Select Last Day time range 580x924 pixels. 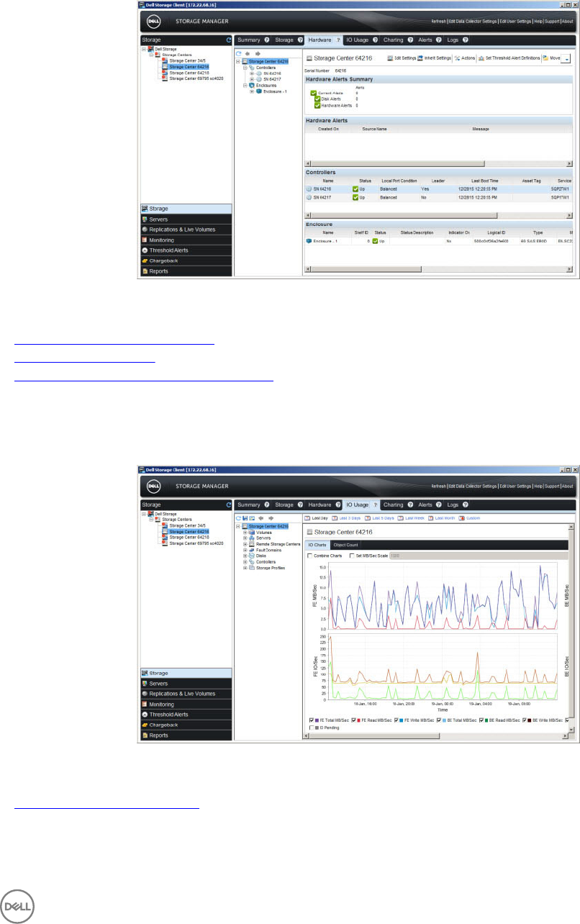tap(315, 517)
